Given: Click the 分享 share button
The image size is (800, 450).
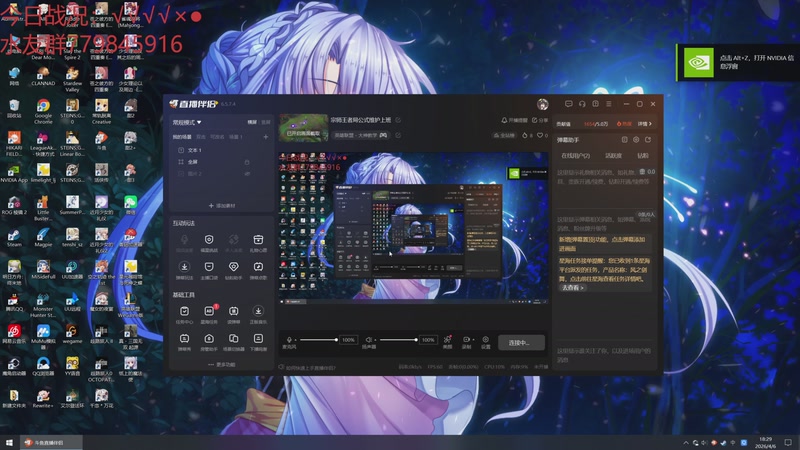Looking at the screenshot, I should coord(540,120).
